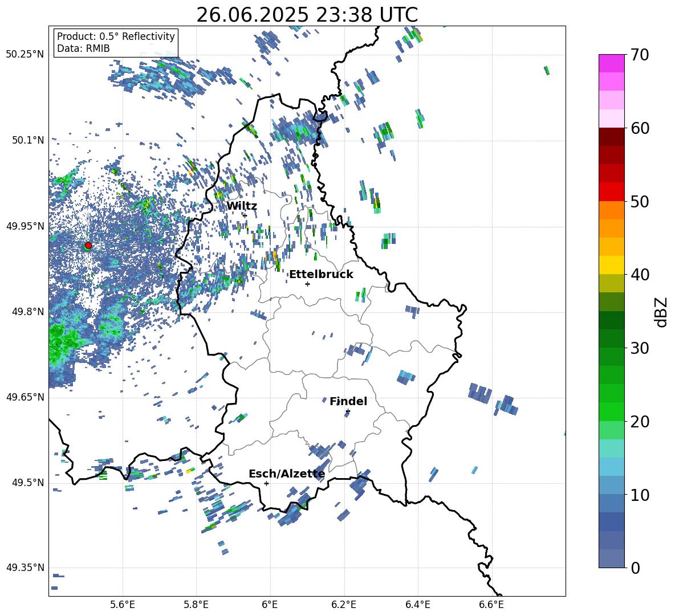Viewport: 675px width, 616px height.
Task: Click the Product: 0.5° Reflectivity text
Action: [116, 36]
